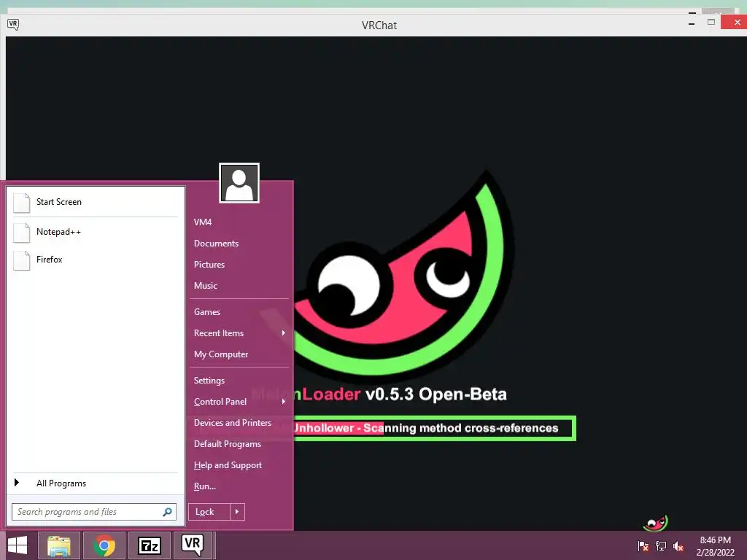Open the shutdown options arrow beside Lock
This screenshot has height=560, width=747.
point(237,512)
